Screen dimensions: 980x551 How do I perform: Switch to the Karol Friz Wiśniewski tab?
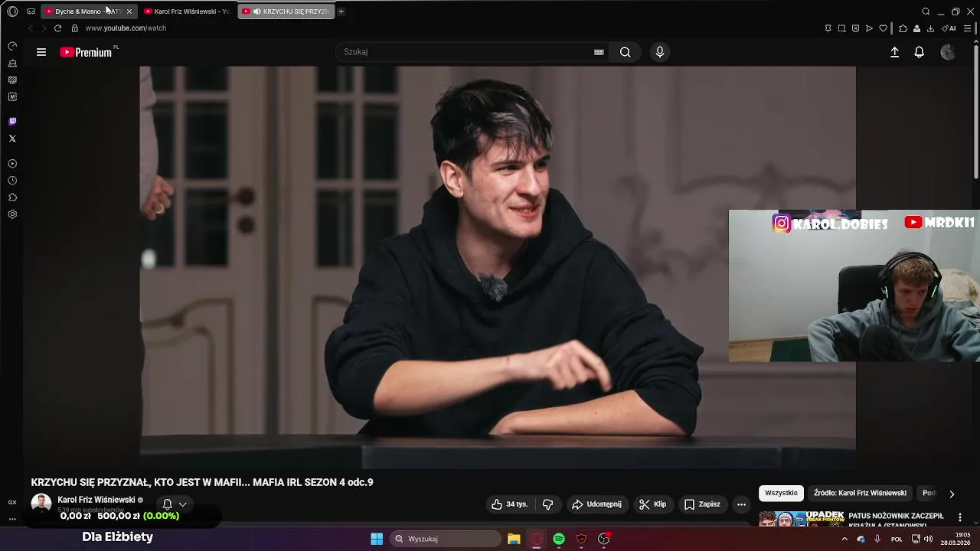click(x=188, y=11)
